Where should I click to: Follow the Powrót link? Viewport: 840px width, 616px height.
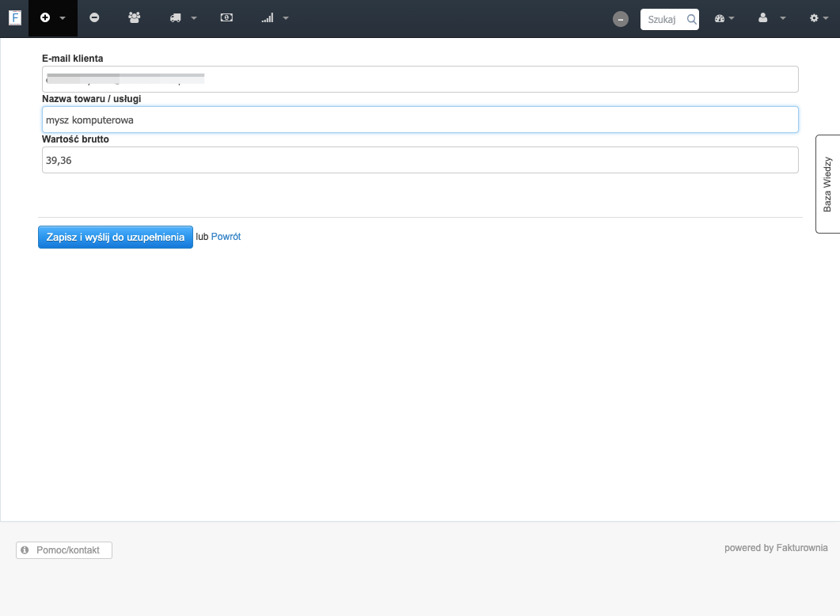[x=226, y=237]
